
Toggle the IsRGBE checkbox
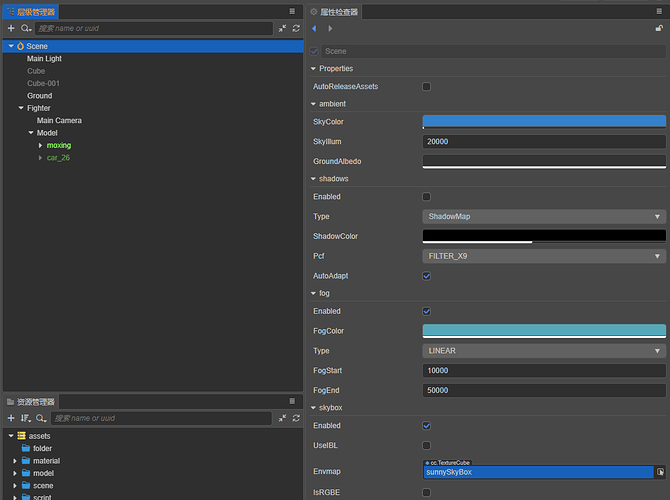(426, 492)
